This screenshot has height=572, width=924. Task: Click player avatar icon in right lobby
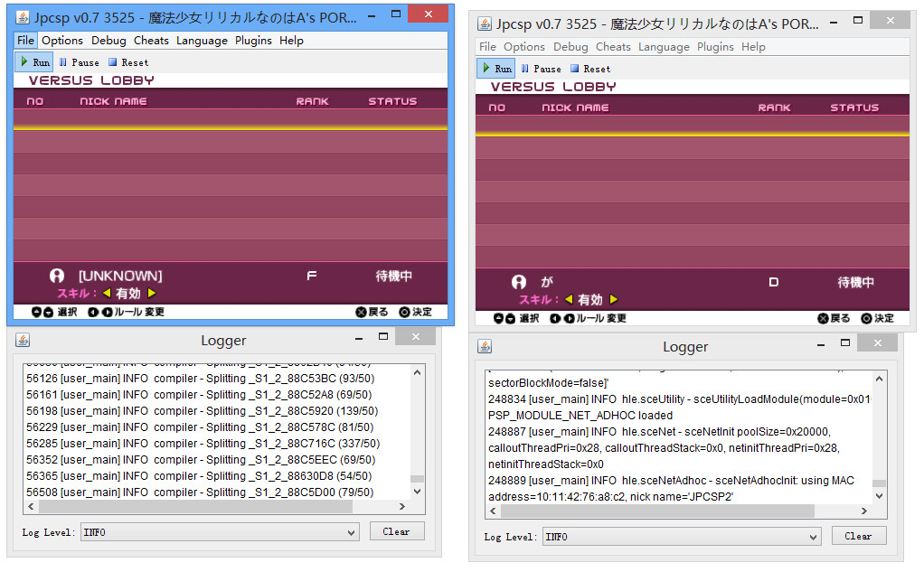coord(519,282)
